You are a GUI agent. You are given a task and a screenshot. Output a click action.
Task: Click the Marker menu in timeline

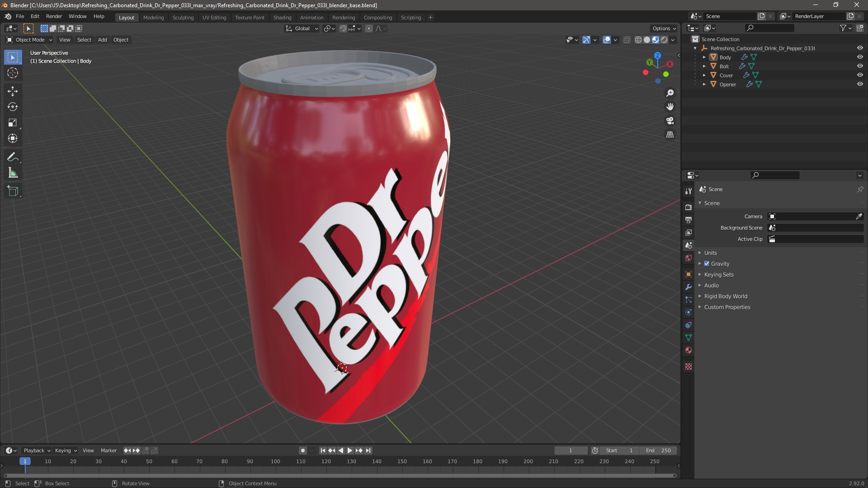point(108,450)
